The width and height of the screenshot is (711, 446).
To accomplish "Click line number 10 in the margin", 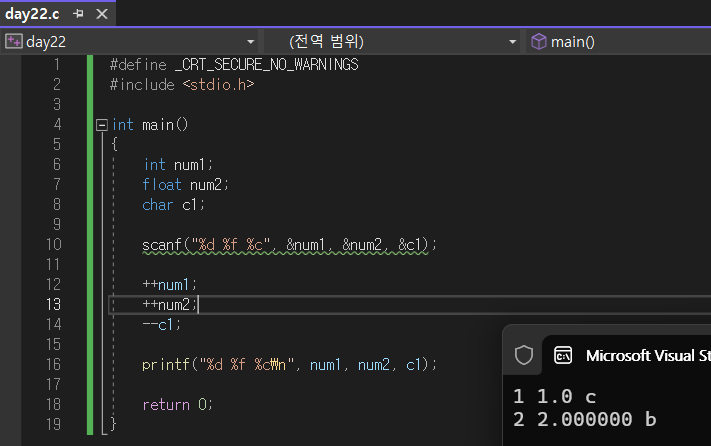I will pyautogui.click(x=54, y=245).
